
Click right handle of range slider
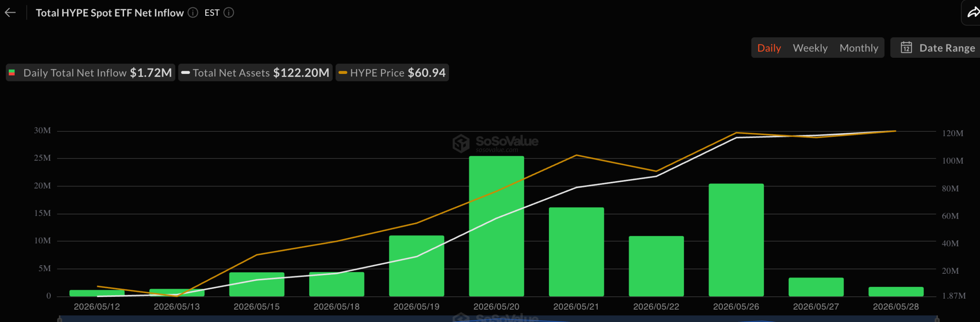click(937, 319)
